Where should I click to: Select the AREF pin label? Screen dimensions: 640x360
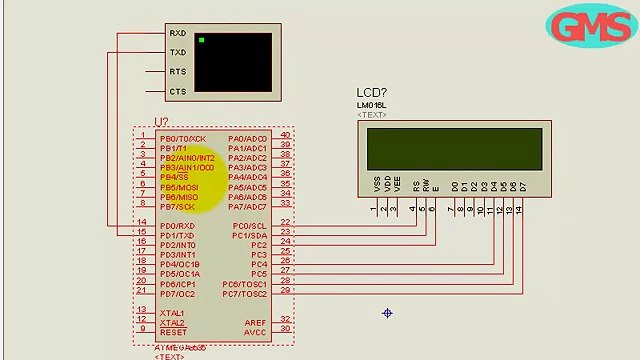[255, 323]
